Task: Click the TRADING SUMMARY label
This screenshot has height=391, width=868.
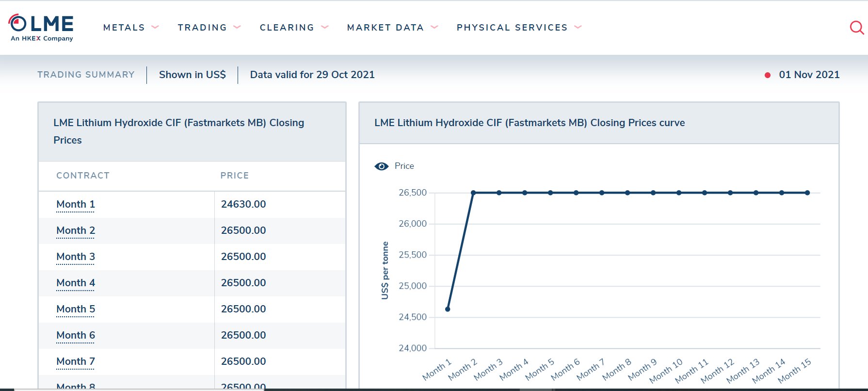Action: coord(86,75)
